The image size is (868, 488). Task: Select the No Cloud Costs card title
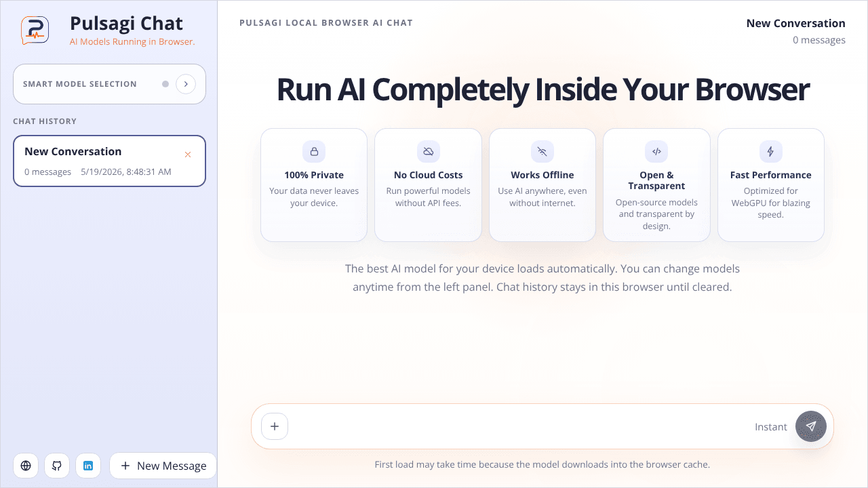click(429, 175)
